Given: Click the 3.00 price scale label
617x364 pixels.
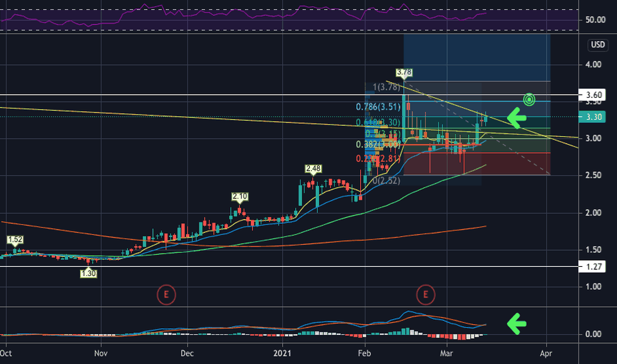Looking at the screenshot, I should tap(593, 138).
